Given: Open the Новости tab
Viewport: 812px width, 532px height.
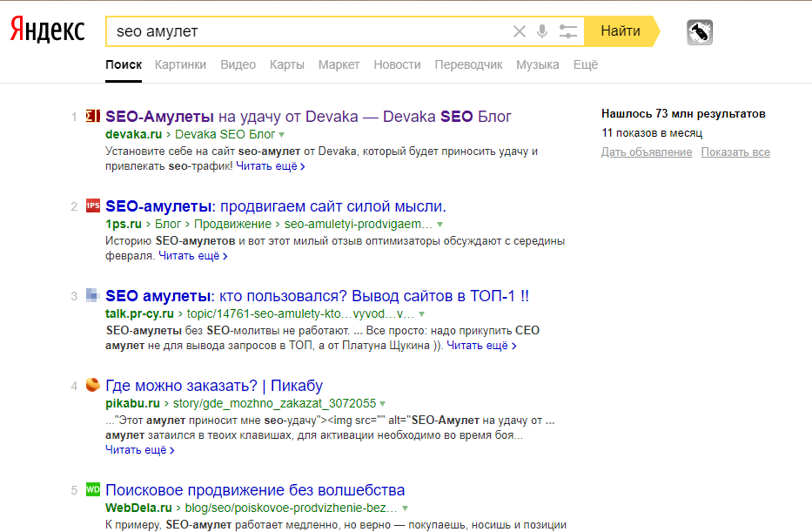Looking at the screenshot, I should point(397,64).
